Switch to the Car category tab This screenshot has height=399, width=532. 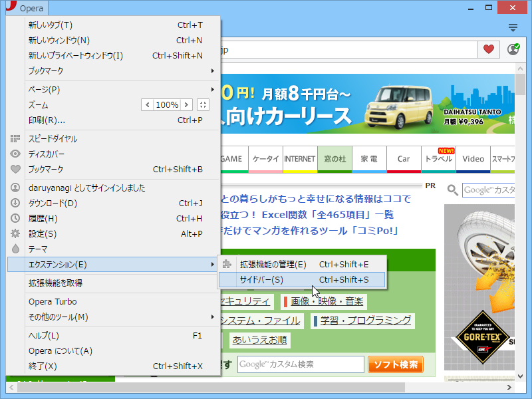point(403,159)
